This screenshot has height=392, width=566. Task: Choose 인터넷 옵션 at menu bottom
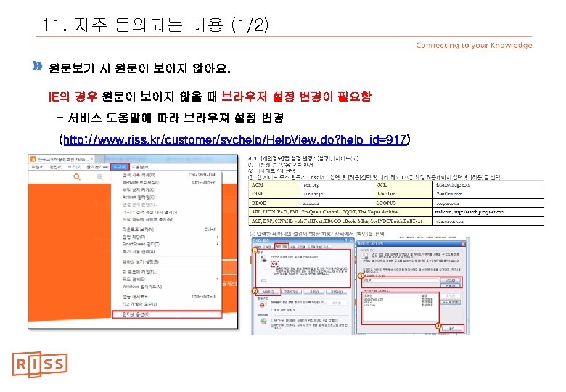click(x=166, y=314)
